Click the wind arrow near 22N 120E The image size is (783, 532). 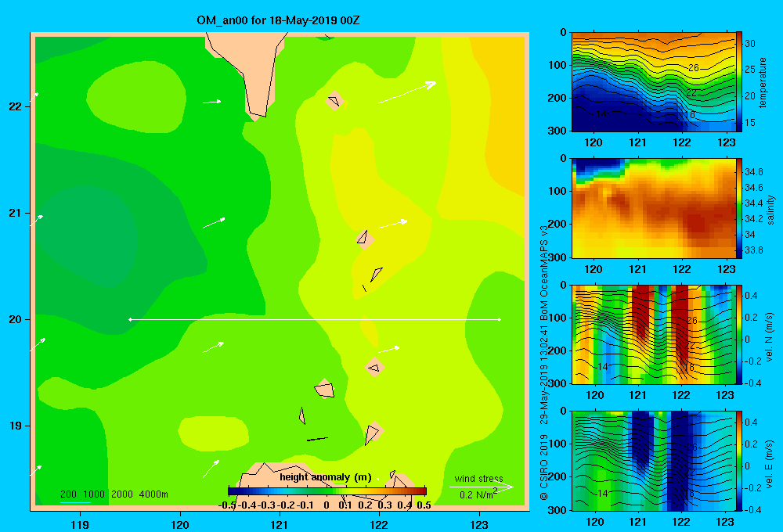(211, 102)
